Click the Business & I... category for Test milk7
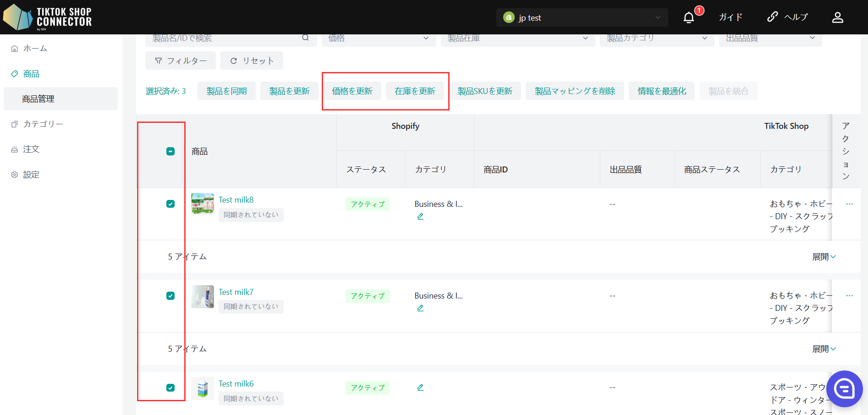The image size is (868, 415). point(439,296)
